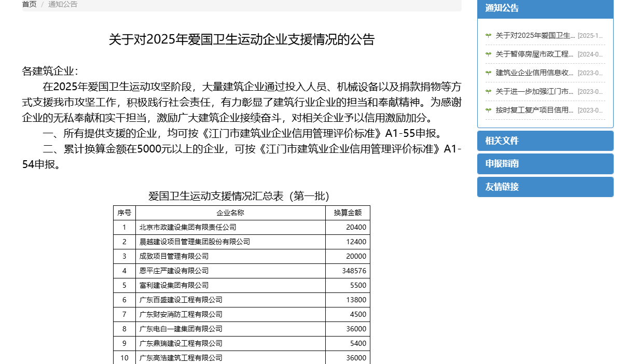Open the 建筑业企业信用信息收 notice link
Image resolution: width=623 pixels, height=364 pixels.
click(x=535, y=73)
